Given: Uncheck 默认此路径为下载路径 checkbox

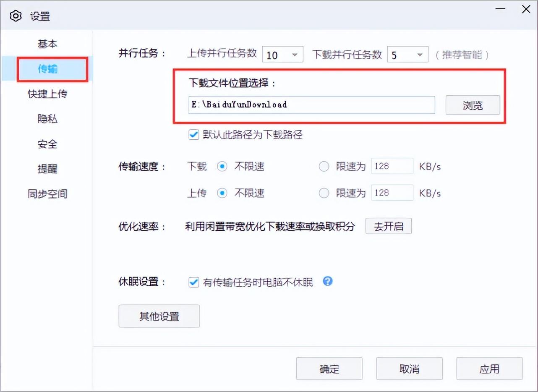Looking at the screenshot, I should [x=193, y=135].
